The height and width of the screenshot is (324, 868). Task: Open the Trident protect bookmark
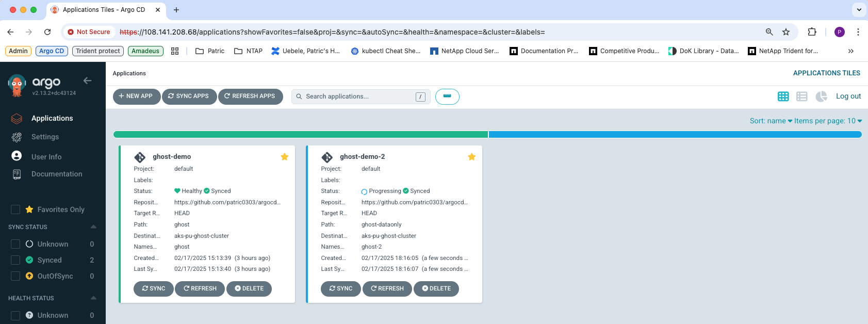[x=98, y=51]
